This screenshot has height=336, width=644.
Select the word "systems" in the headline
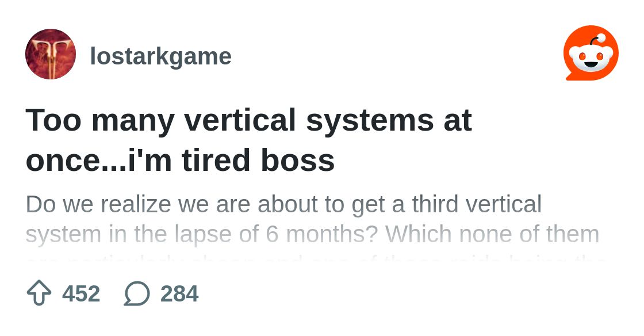(x=370, y=121)
